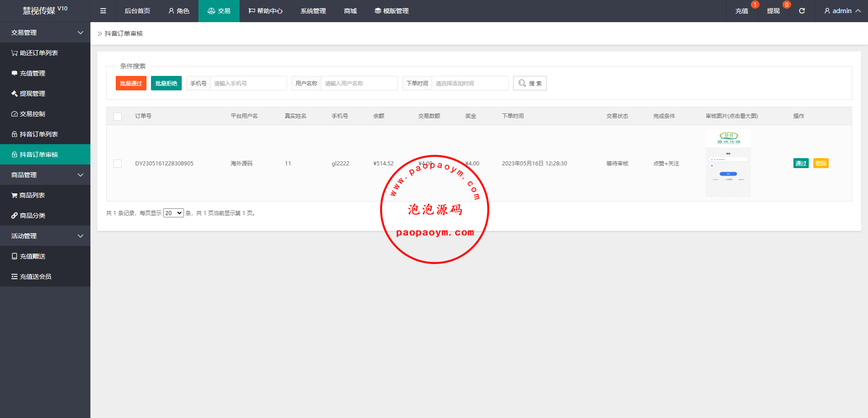The height and width of the screenshot is (418, 868).
Task: Click the sidebar collapse hamburger icon
Action: tap(103, 11)
